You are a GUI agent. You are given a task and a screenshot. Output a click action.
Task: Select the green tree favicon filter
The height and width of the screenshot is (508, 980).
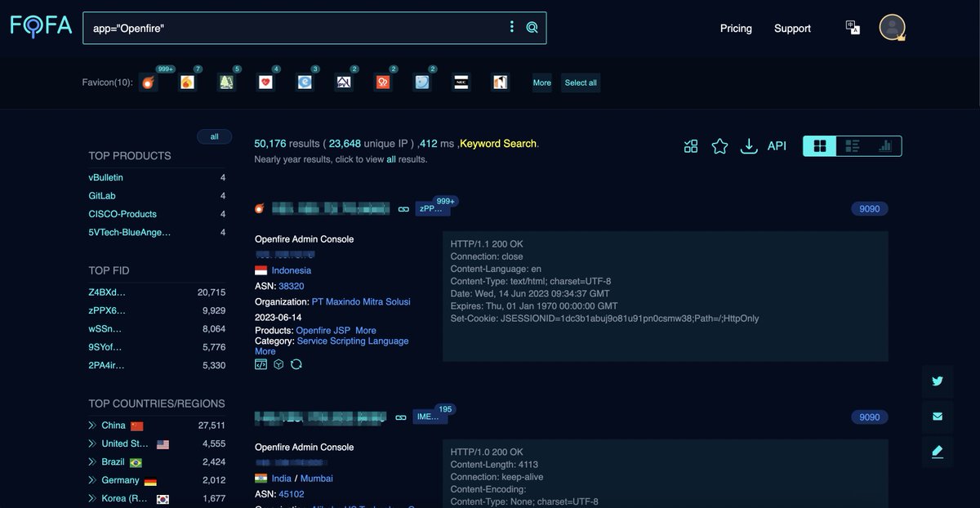point(226,82)
